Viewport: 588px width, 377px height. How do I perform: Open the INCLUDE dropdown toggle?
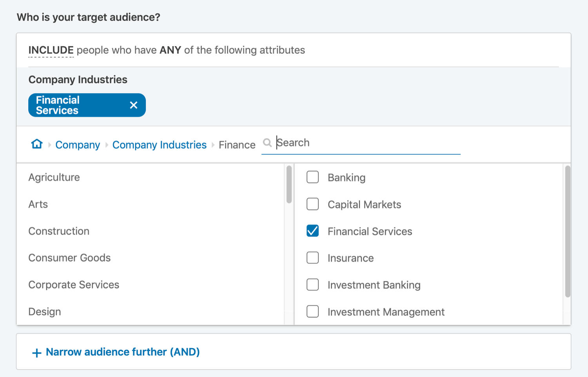[x=51, y=50]
